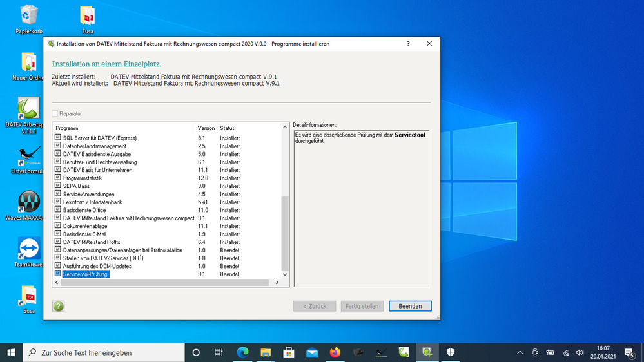Switch to DATEV installer taskbar icon
The height and width of the screenshot is (362, 644).
427,352
